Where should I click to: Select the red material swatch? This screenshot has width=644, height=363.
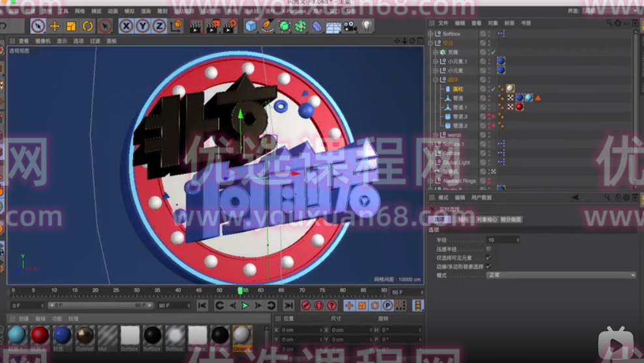pyautogui.click(x=40, y=335)
